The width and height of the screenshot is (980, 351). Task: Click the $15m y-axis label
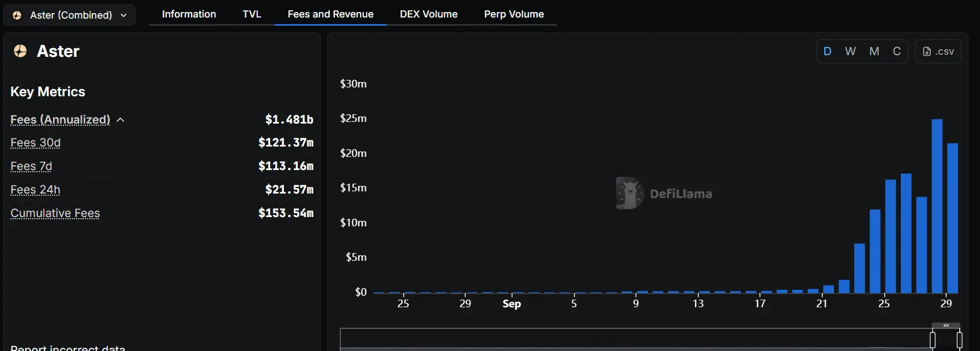point(353,188)
